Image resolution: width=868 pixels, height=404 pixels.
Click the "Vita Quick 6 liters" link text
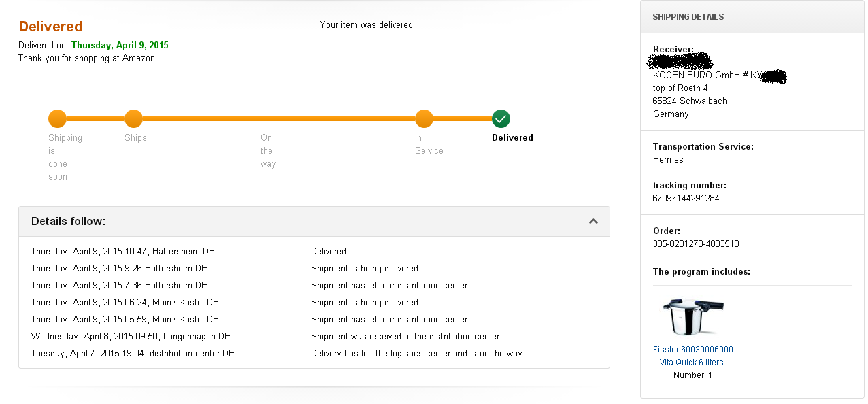coord(691,363)
